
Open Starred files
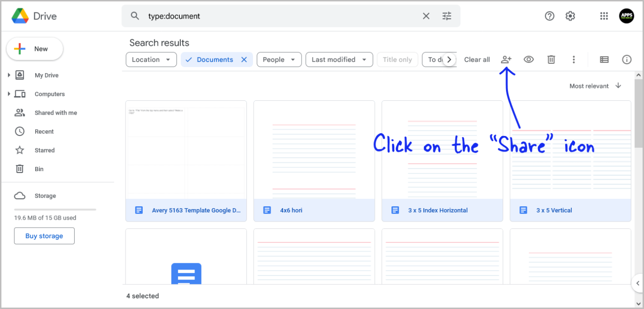tap(45, 150)
